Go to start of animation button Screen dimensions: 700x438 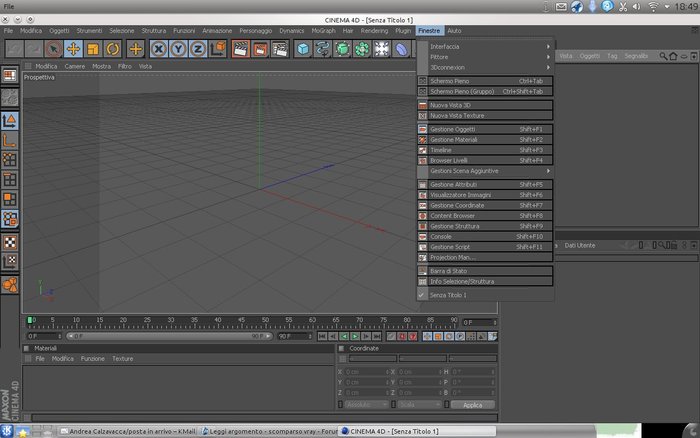point(322,336)
